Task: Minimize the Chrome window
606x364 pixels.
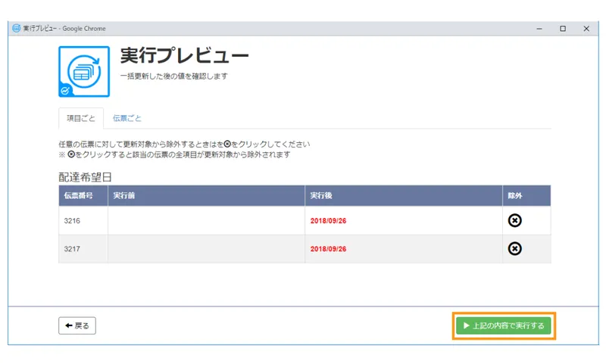Action: tap(539, 29)
